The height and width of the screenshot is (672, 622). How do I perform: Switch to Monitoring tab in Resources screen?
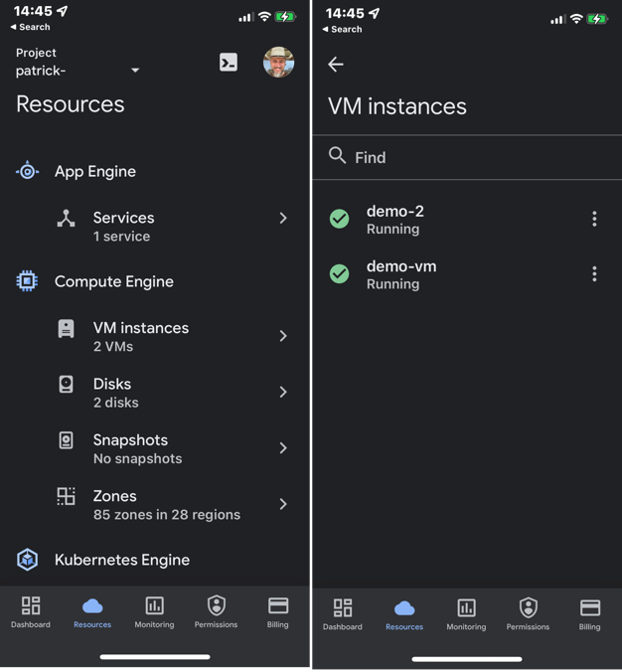point(154,612)
